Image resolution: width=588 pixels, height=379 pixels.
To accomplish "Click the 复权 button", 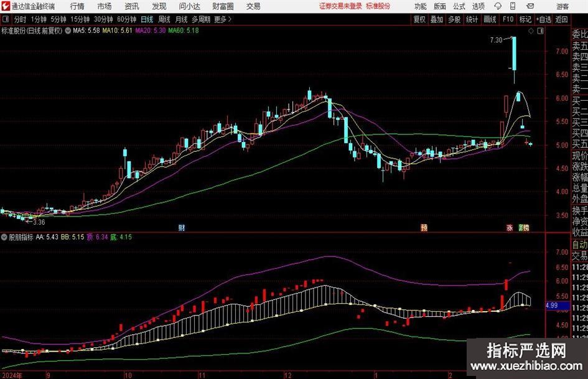I will pyautogui.click(x=419, y=19).
